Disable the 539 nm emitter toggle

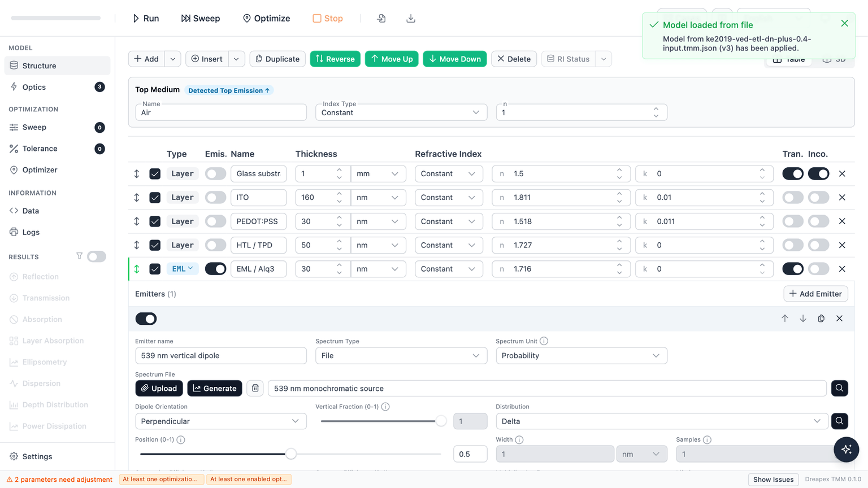point(146,319)
